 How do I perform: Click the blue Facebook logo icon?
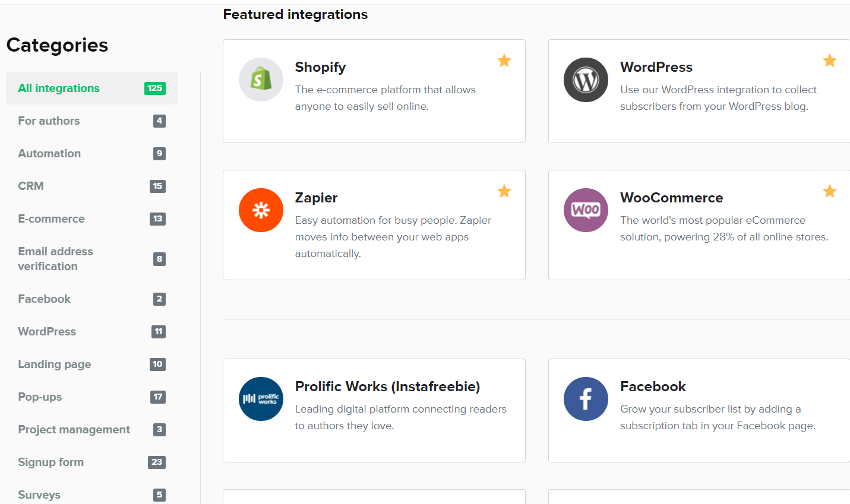coord(586,399)
